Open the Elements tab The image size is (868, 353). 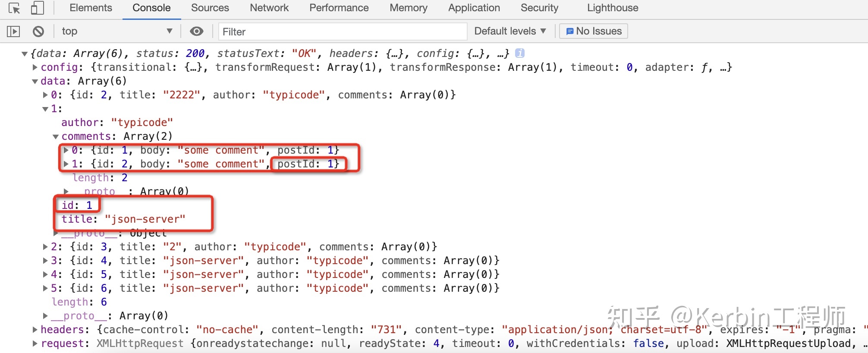(x=91, y=8)
